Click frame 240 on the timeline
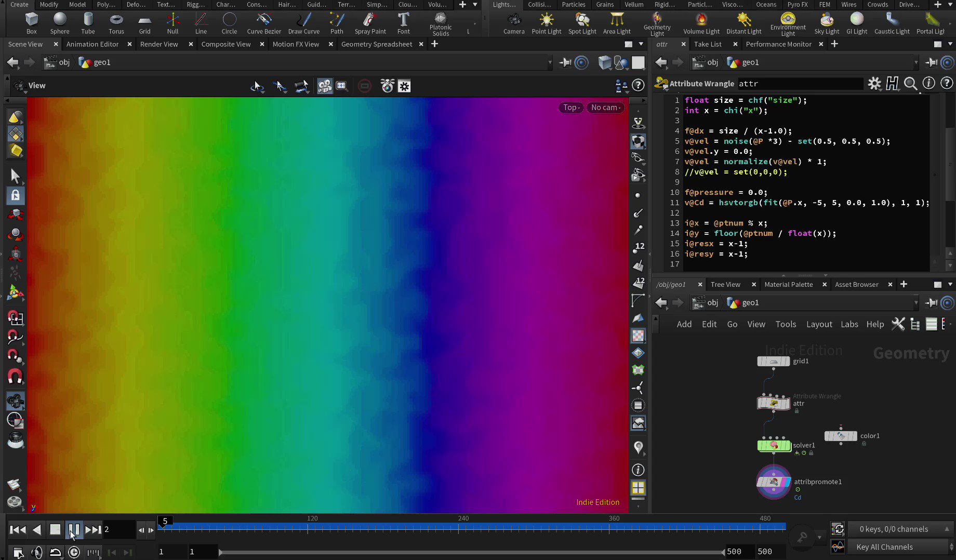Image resolution: width=956 pixels, height=560 pixels. (x=458, y=528)
